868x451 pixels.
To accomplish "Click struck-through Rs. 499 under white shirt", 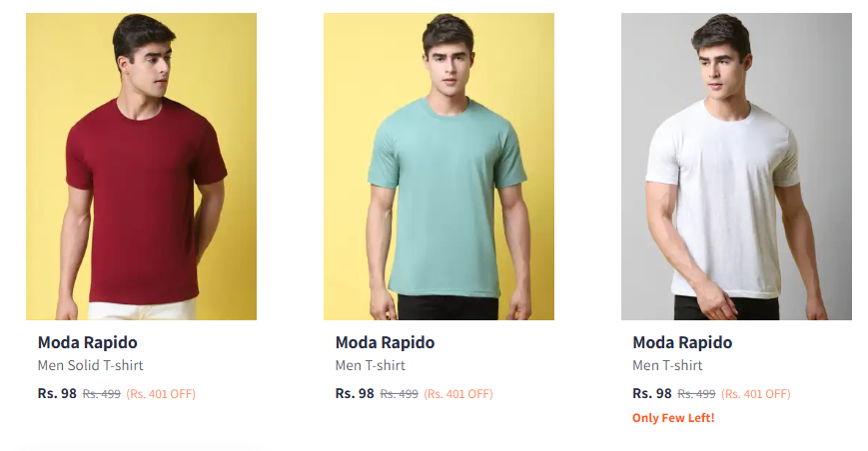I will 696,394.
